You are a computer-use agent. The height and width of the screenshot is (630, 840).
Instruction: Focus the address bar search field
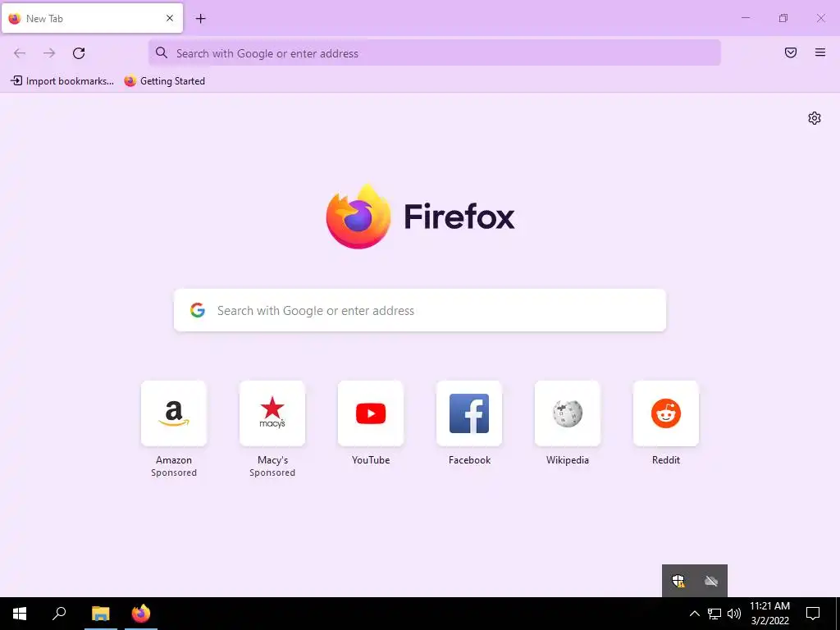(x=435, y=53)
